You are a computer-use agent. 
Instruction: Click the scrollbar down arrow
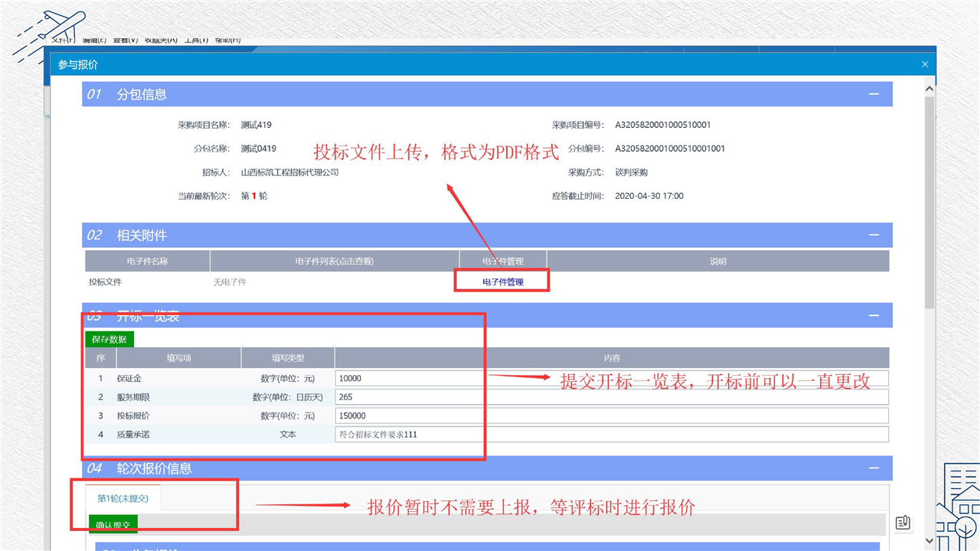929,541
